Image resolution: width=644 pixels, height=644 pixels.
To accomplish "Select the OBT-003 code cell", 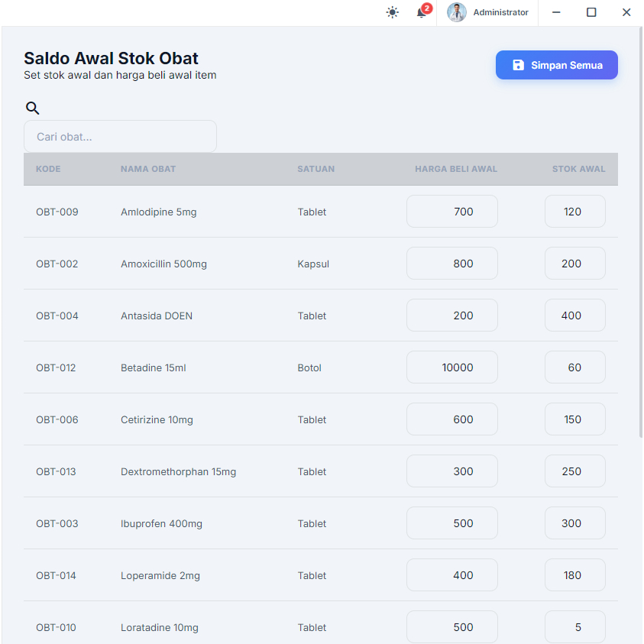I will tap(57, 523).
